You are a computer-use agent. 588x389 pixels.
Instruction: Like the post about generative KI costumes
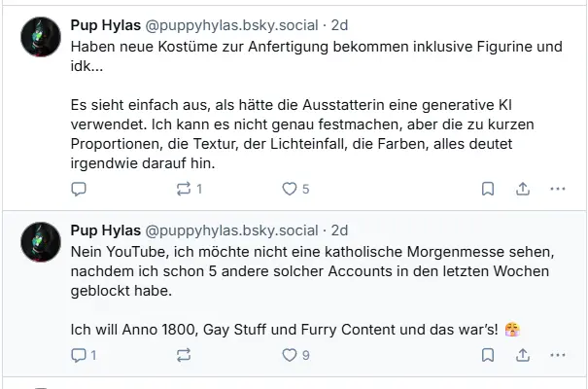click(x=289, y=189)
